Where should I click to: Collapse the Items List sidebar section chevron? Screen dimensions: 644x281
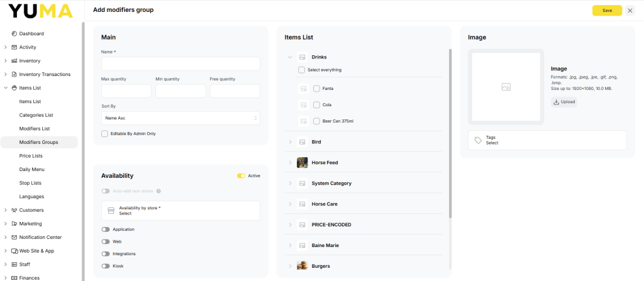tap(5, 88)
